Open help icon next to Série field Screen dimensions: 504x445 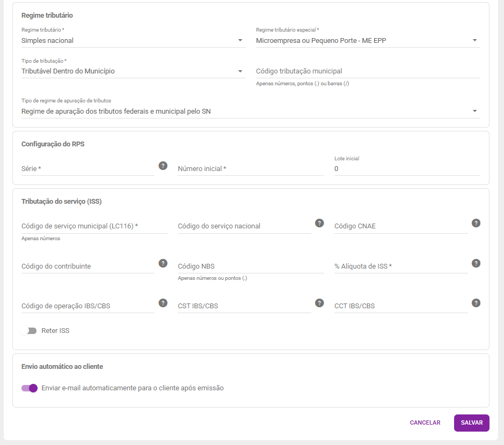coord(163,166)
